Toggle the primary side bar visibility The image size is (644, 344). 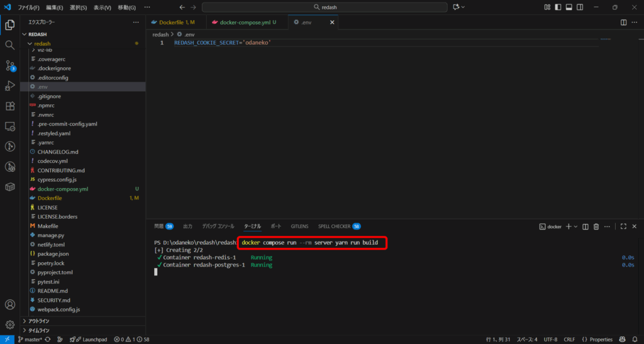point(558,7)
